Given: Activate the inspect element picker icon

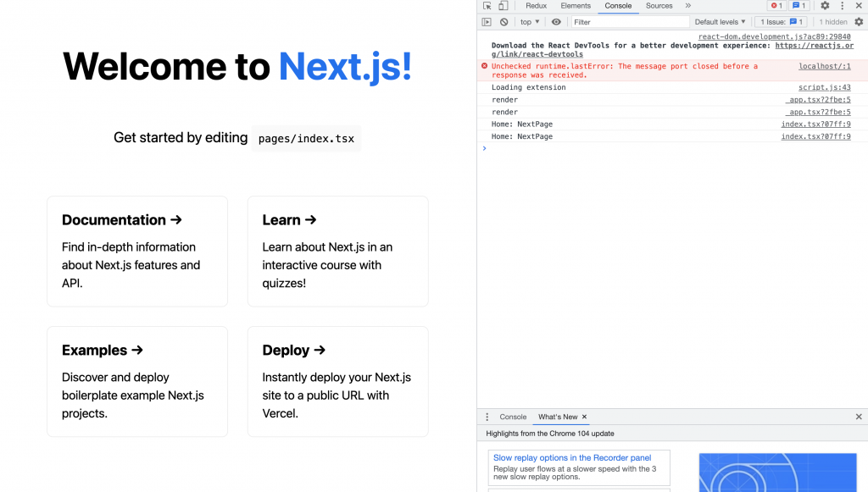Looking at the screenshot, I should pyautogui.click(x=487, y=6).
